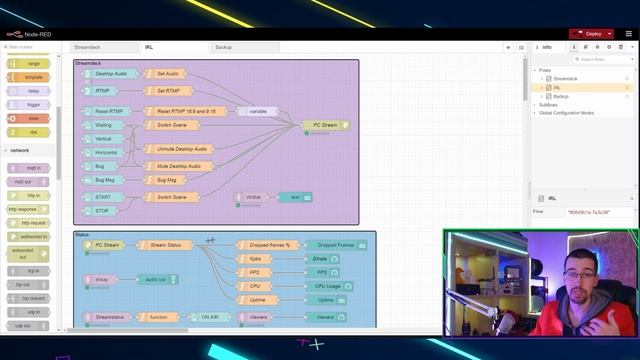Select the websocket in palette node
Image resolution: width=640 pixels, height=360 pixels.
pos(29,237)
